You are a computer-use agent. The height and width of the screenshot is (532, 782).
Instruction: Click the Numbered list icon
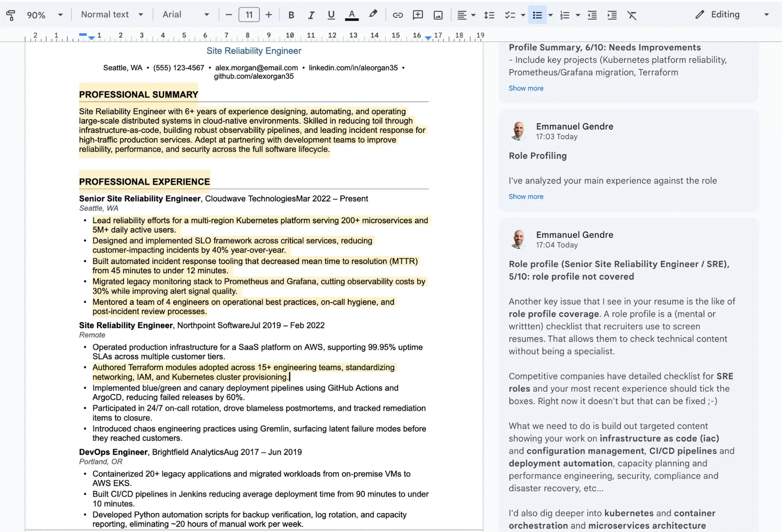pyautogui.click(x=565, y=15)
